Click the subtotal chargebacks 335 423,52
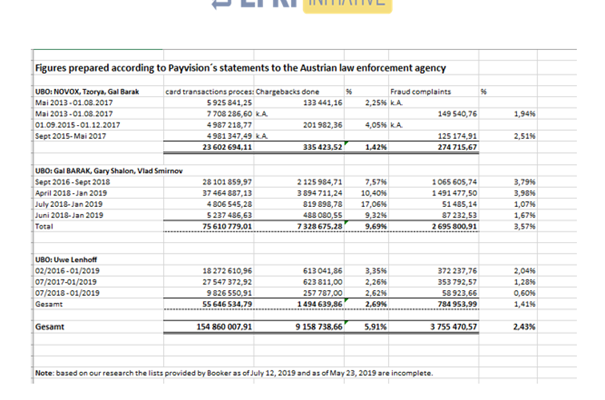This screenshot has height=400, width=605. click(x=323, y=147)
